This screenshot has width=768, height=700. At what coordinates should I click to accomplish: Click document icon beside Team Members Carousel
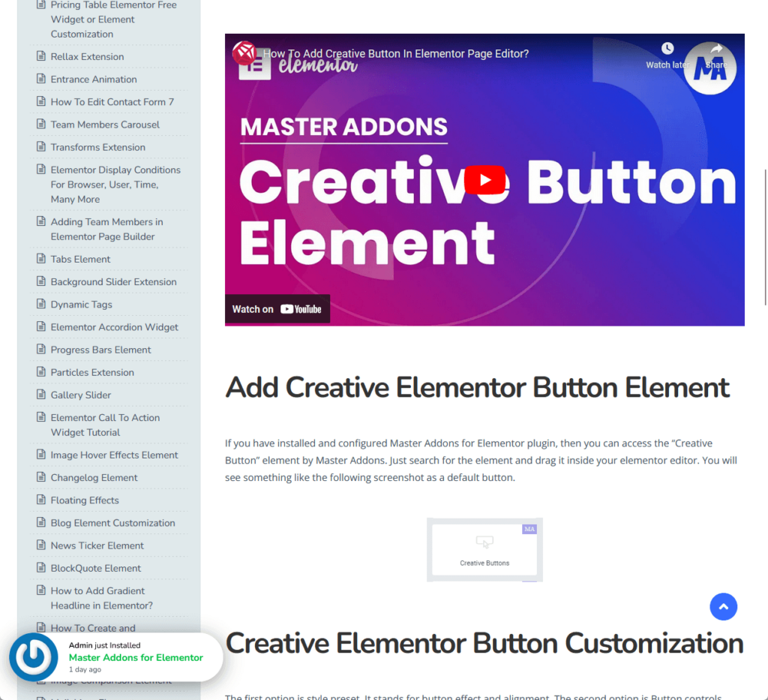tap(41, 124)
